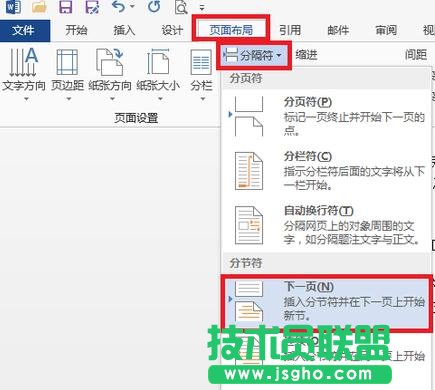Open the print preview magnifier icon
This screenshot has width=435, height=390.
point(181,7)
